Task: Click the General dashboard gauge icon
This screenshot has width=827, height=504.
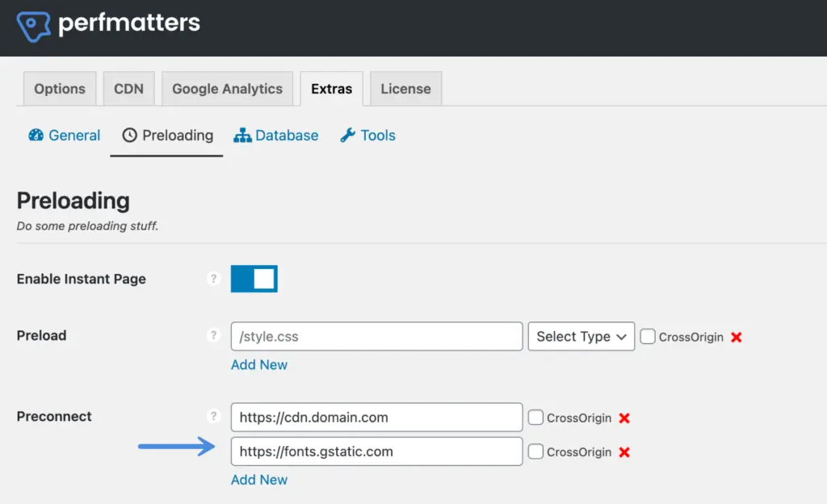Action: pyautogui.click(x=36, y=136)
